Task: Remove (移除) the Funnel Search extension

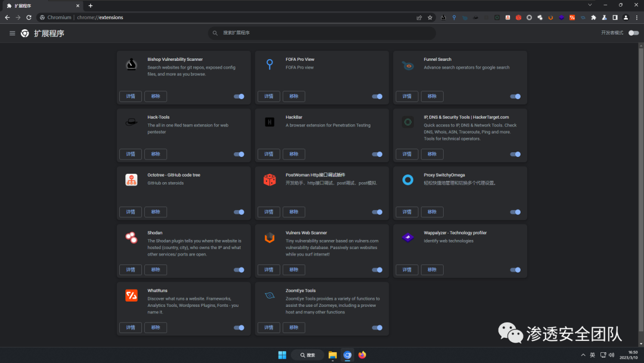Action: (x=432, y=96)
